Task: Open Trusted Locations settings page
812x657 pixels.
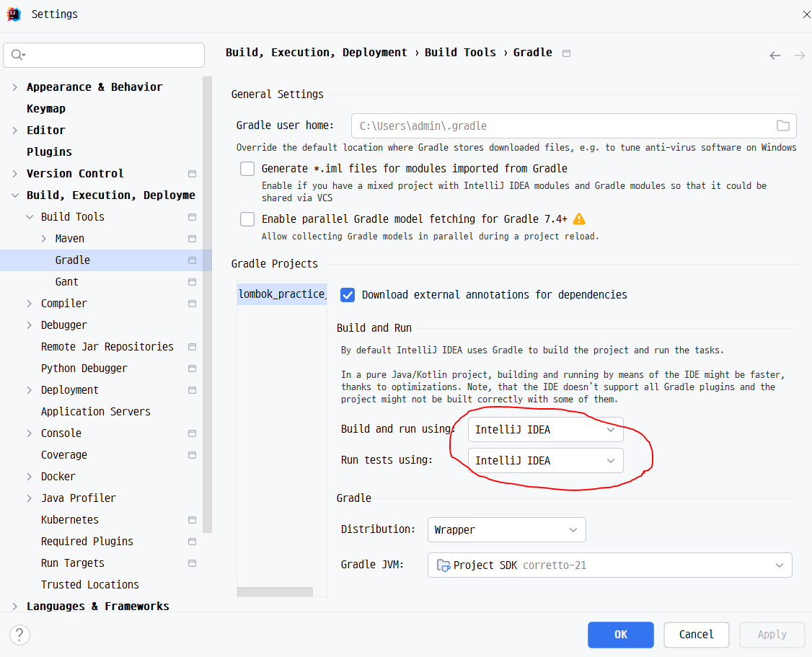Action: (x=90, y=585)
